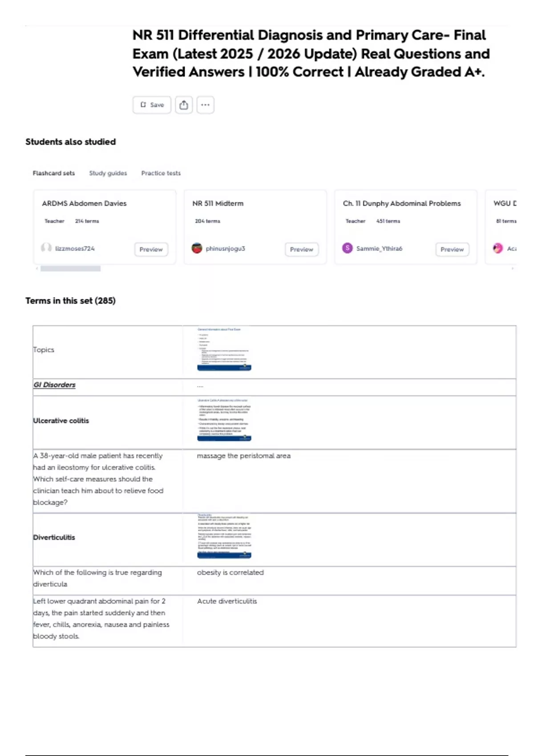Open the Topics slide thumbnail
534x756 pixels.
pos(224,349)
